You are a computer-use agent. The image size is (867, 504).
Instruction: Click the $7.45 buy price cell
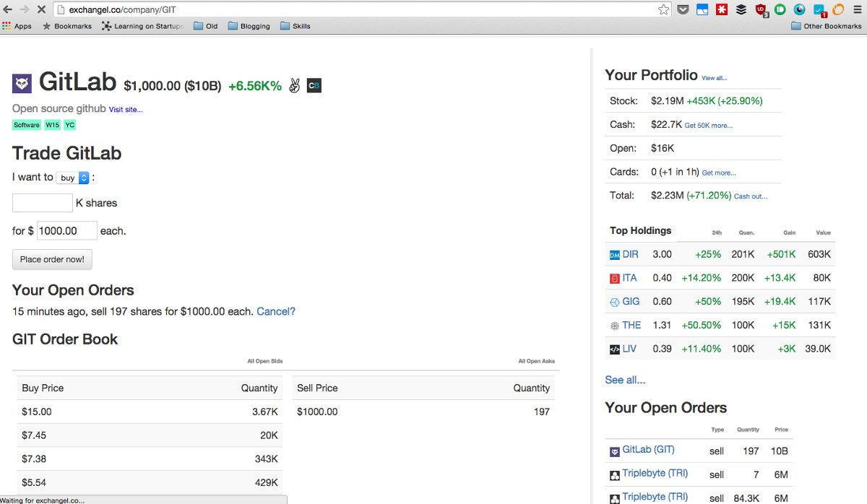point(34,435)
